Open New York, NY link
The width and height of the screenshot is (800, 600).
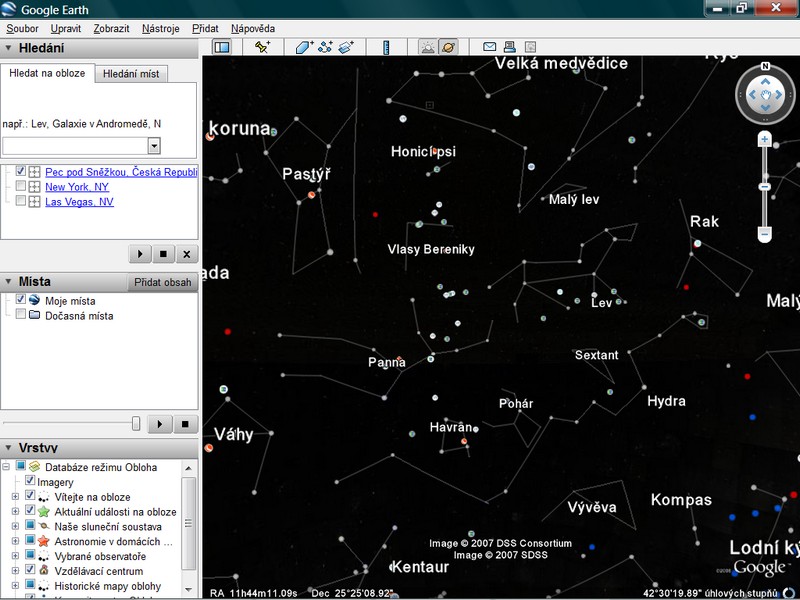click(77, 187)
